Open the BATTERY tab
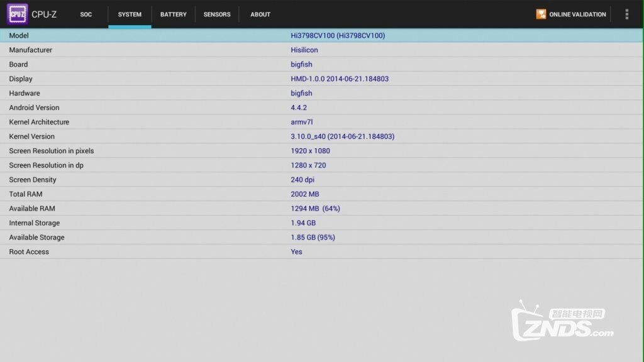Viewport: 644px width, 362px height. click(173, 14)
